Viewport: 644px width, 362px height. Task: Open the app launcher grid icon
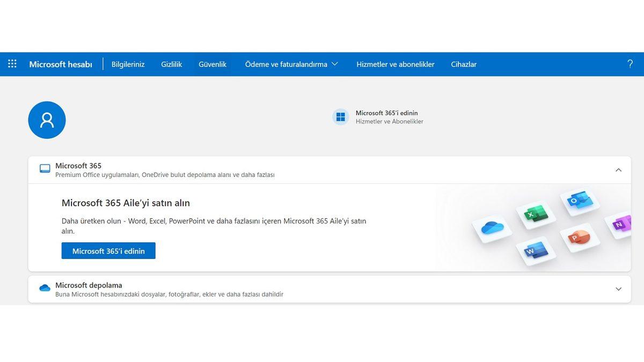coord(12,63)
